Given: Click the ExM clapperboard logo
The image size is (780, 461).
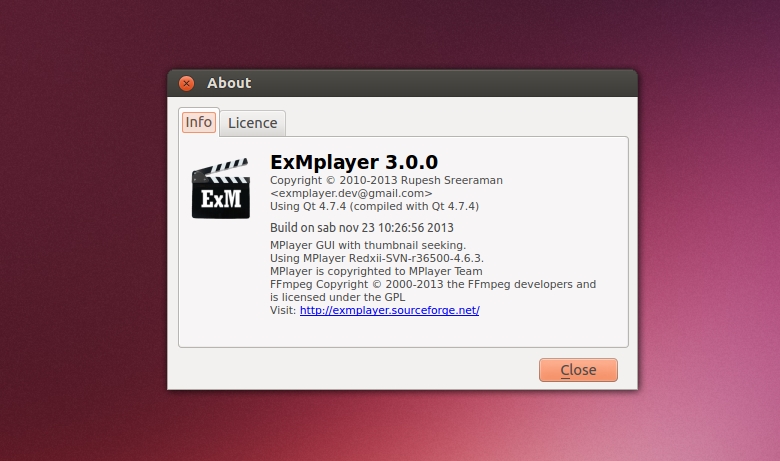Looking at the screenshot, I should tap(221, 188).
